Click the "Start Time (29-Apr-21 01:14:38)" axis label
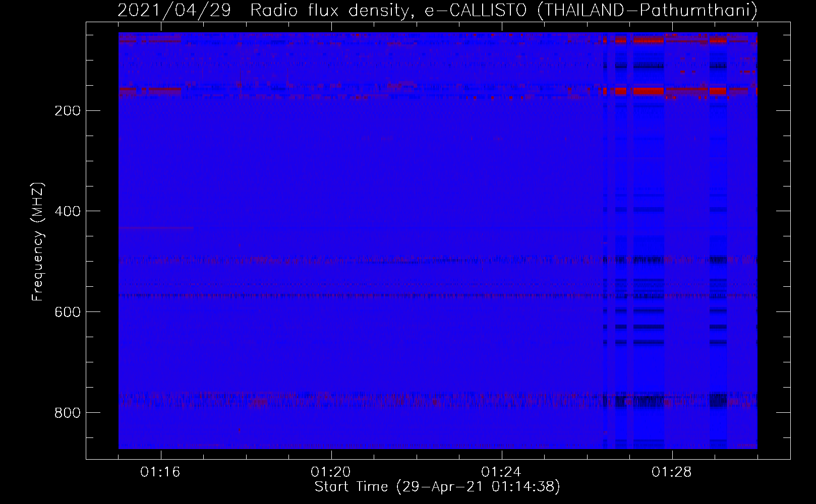This screenshot has width=816, height=504. tap(437, 487)
